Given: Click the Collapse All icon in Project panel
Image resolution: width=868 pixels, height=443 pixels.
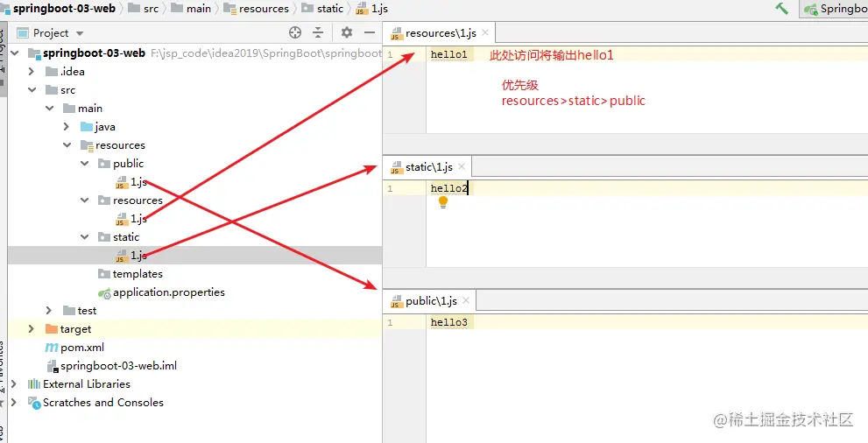Looking at the screenshot, I should click(x=318, y=32).
